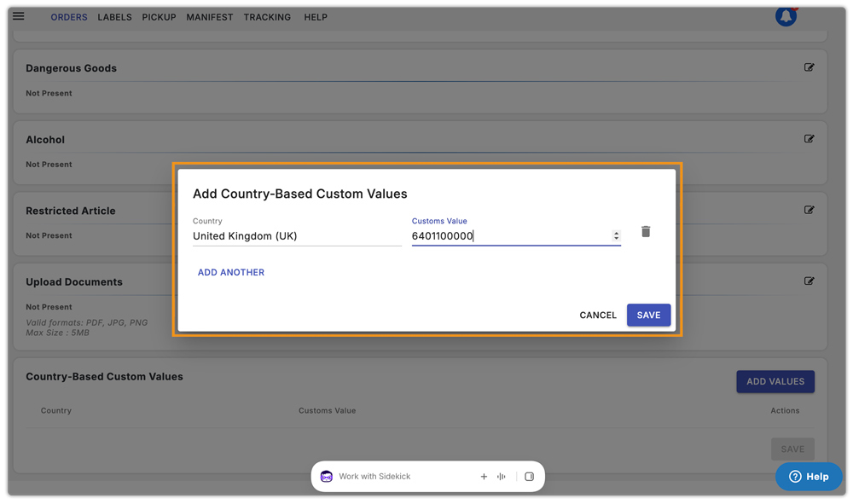Screen dimensions: 853x504
Task: Click the Country column header
Action: click(56, 410)
